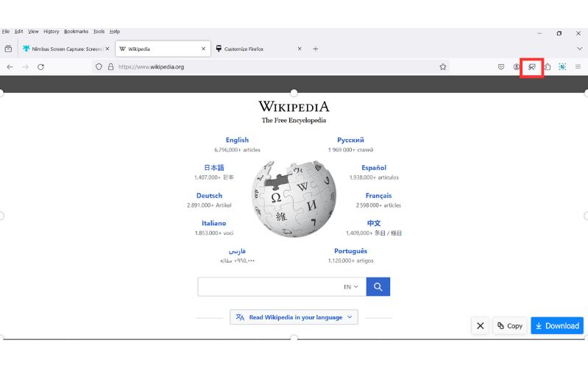Close the Wikipedia tab
Screen dimensions: 588x368
(x=203, y=49)
